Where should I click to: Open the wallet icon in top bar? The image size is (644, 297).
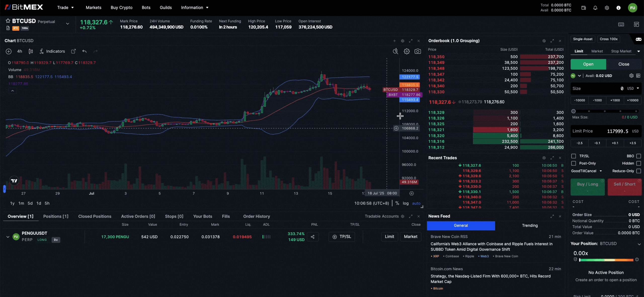click(584, 8)
